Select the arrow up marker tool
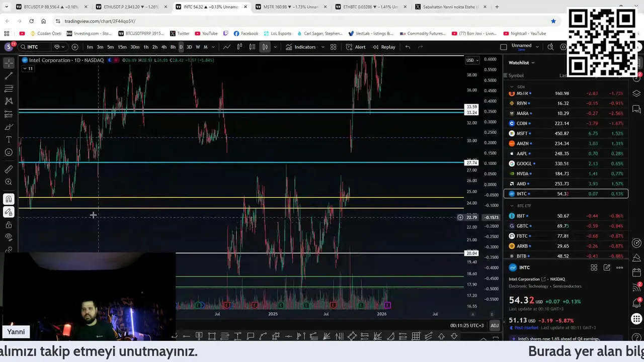 (x=441, y=336)
